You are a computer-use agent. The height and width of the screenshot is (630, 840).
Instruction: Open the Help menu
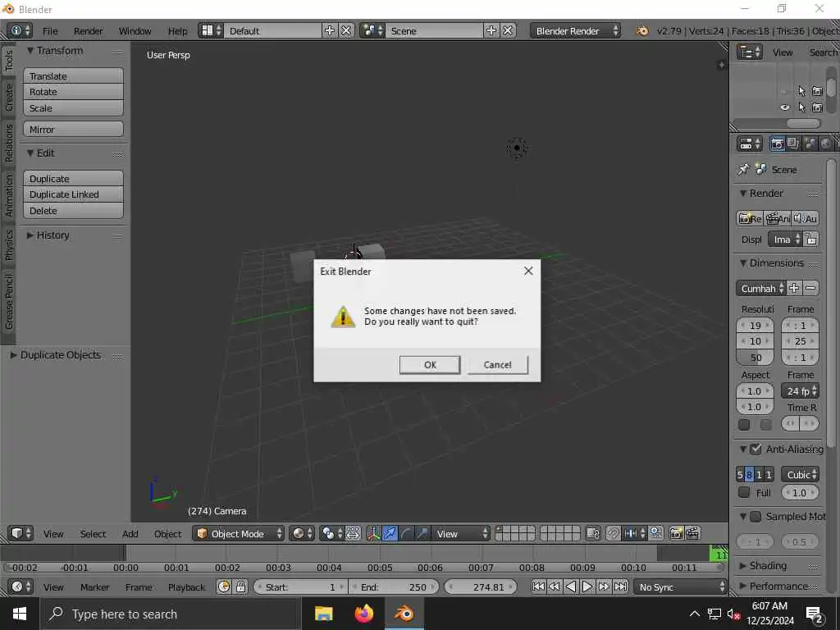click(x=178, y=31)
